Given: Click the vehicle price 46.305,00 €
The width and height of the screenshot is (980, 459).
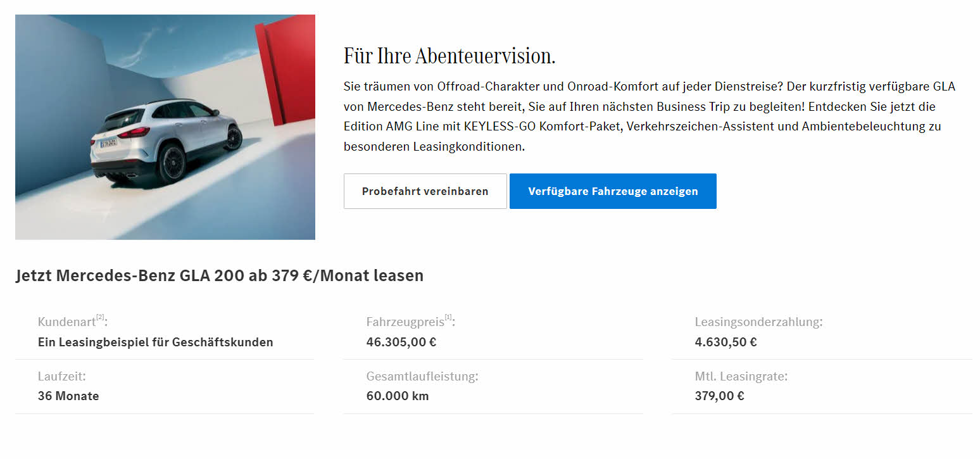Looking at the screenshot, I should pos(401,343).
